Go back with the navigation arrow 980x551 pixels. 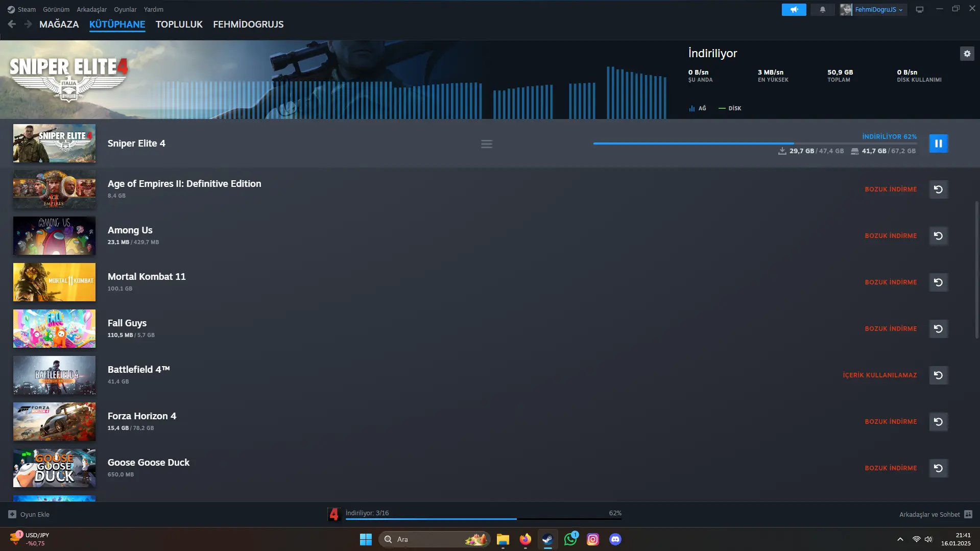coord(12,24)
